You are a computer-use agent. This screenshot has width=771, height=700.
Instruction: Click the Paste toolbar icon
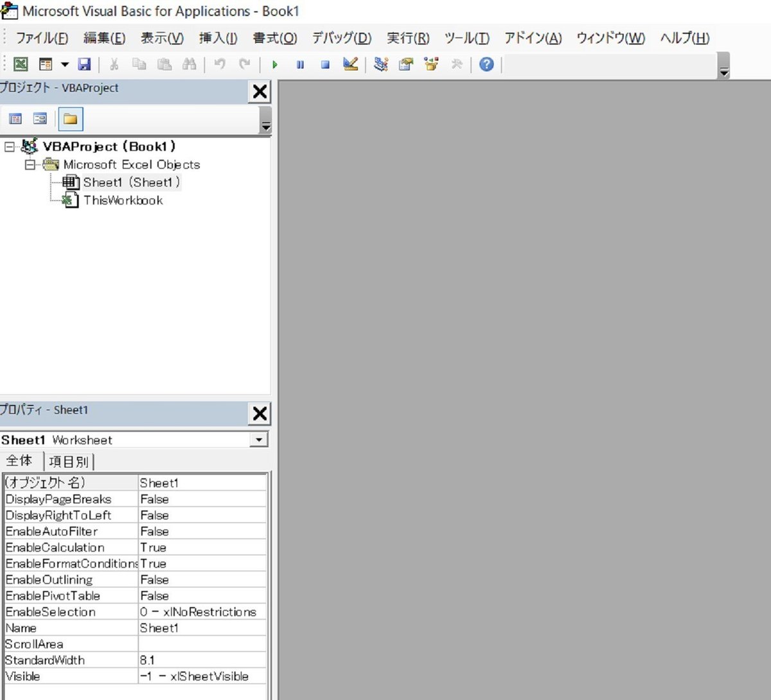[x=164, y=64]
